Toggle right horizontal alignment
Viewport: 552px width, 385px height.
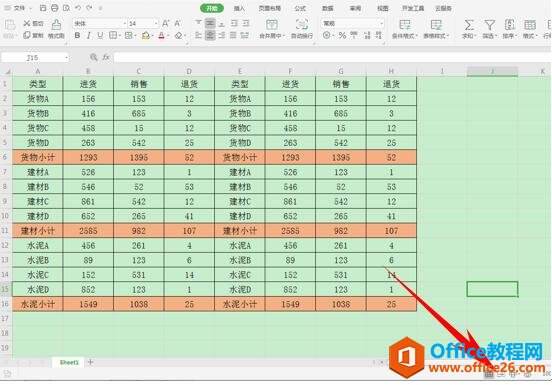[x=222, y=35]
